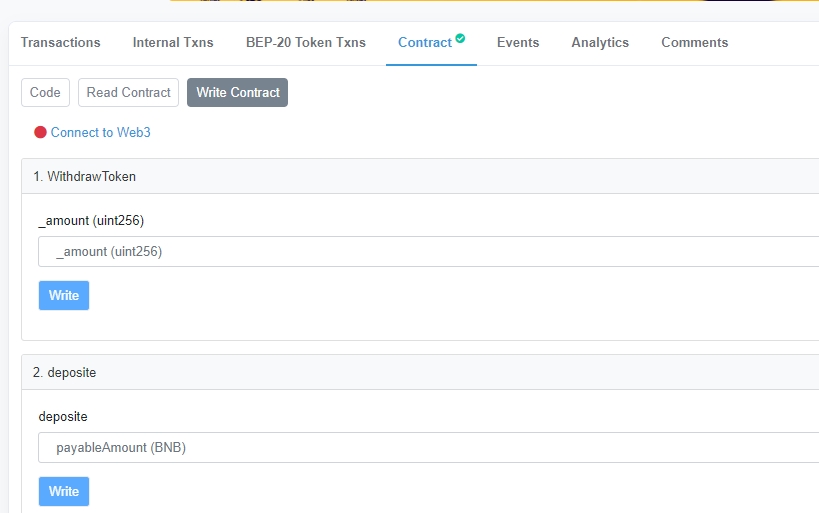The width and height of the screenshot is (819, 513).
Task: Open the Read Contract section
Action: [x=128, y=93]
